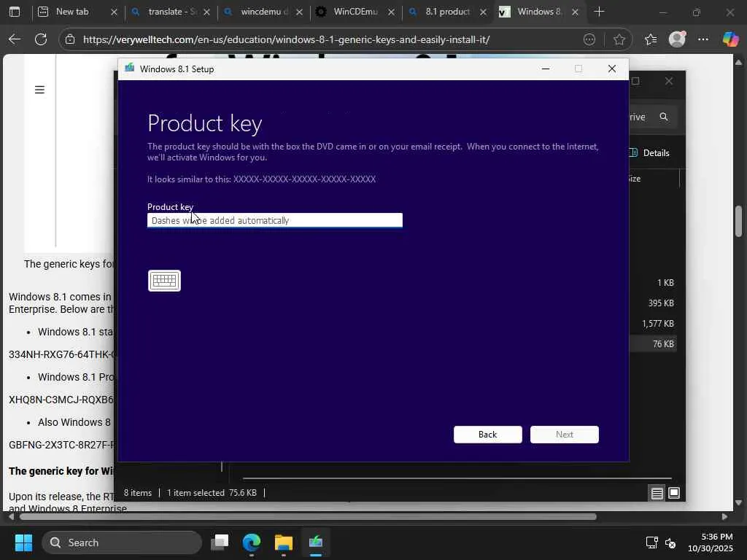Click the webpage horizontal scrollbar
The image size is (747, 560).
pos(309,517)
